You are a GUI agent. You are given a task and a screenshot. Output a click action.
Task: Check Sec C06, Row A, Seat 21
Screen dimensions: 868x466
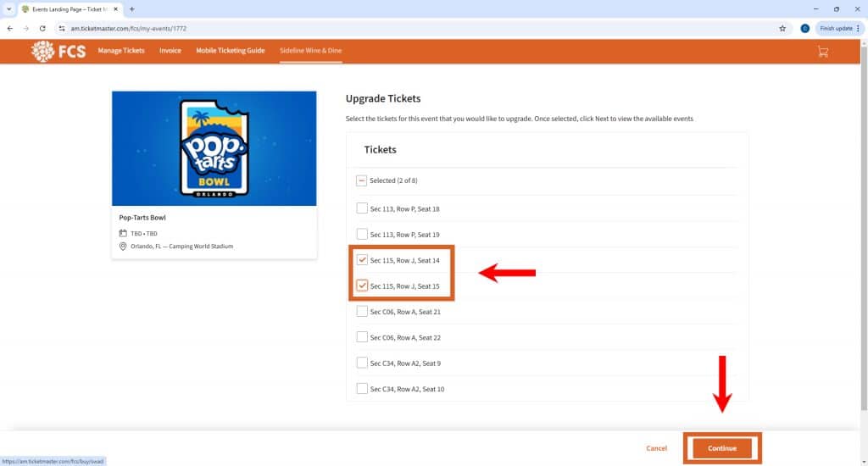[x=361, y=311]
